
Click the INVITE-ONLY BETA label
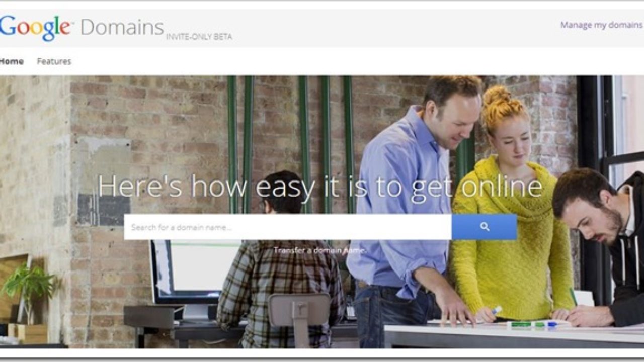point(199,37)
